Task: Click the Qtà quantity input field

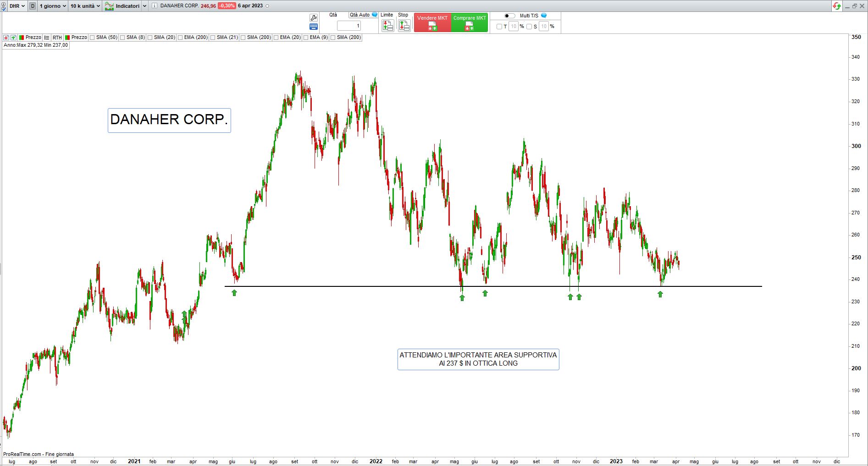Action: pos(349,26)
